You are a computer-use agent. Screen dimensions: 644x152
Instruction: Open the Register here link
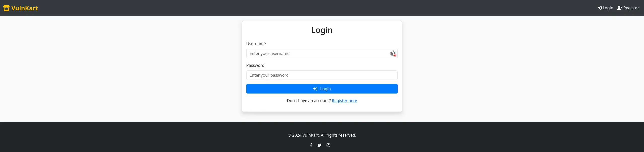click(344, 101)
